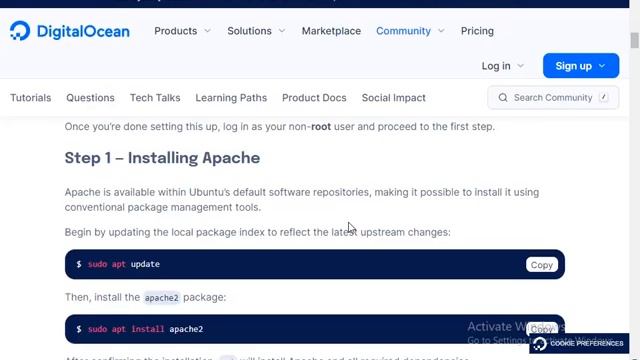
Task: Open the Marketplace page
Action: [331, 31]
